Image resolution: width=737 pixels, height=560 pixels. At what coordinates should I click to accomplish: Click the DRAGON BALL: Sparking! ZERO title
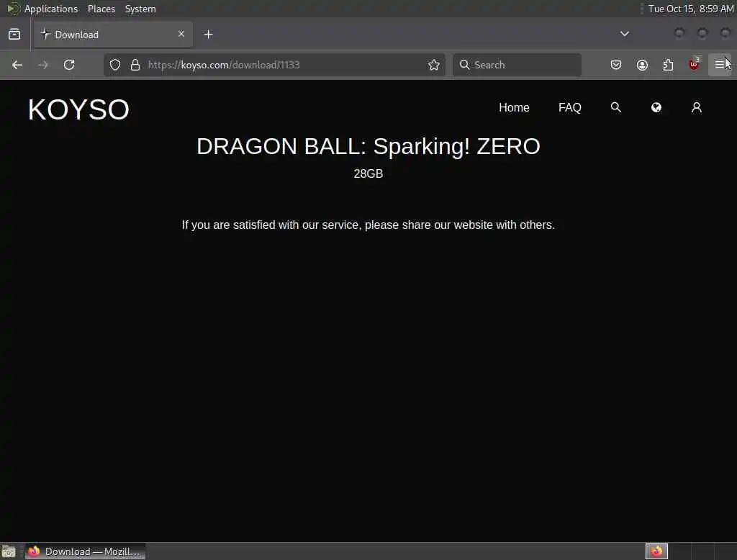[368, 146]
